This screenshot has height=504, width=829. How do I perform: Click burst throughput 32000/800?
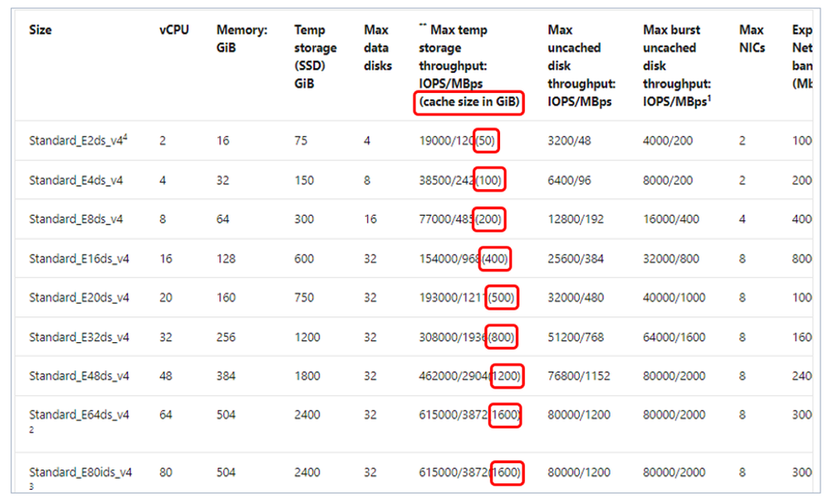tap(671, 259)
